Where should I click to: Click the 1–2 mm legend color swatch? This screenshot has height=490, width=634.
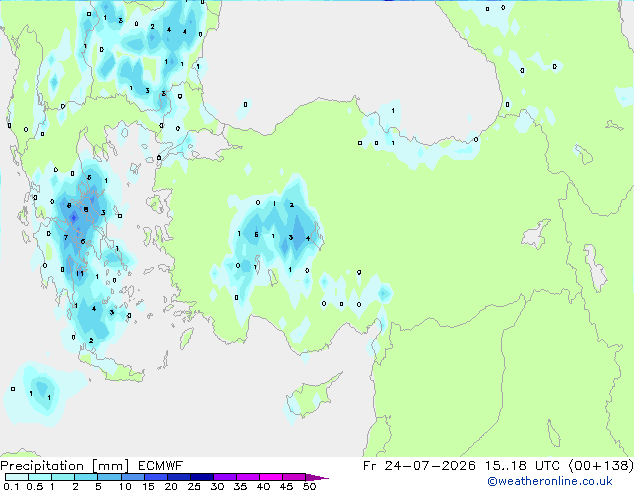[63, 477]
